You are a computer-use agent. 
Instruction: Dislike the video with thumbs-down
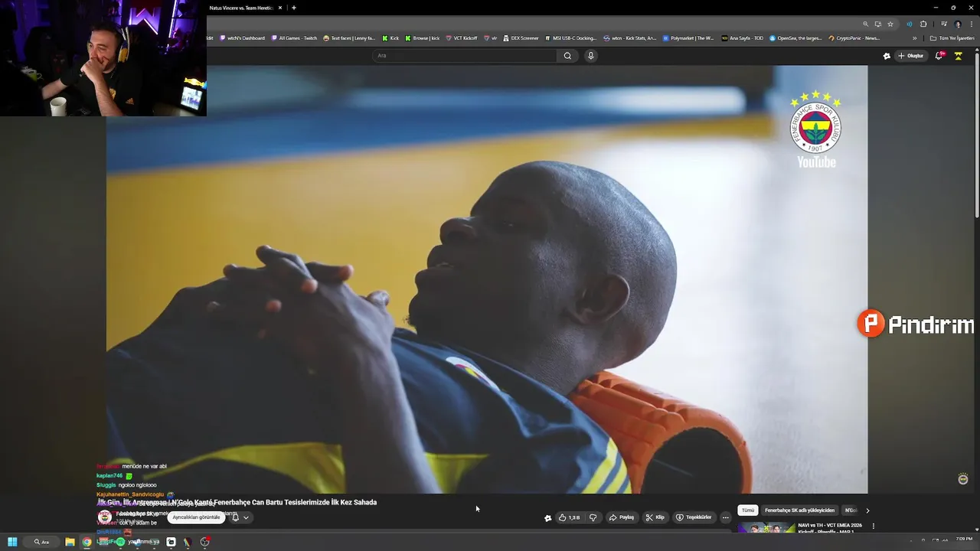[593, 517]
